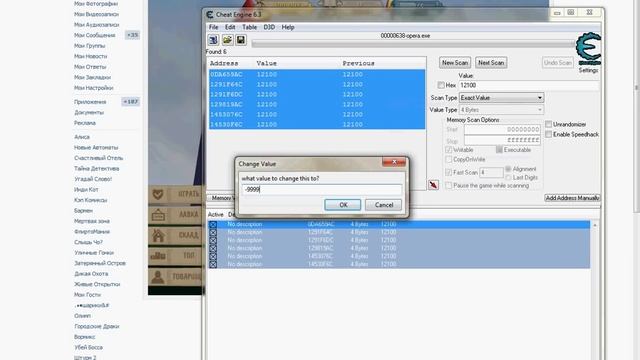Screen dimensions: 640x360
Task: Open the Edit menu
Action: click(230, 27)
